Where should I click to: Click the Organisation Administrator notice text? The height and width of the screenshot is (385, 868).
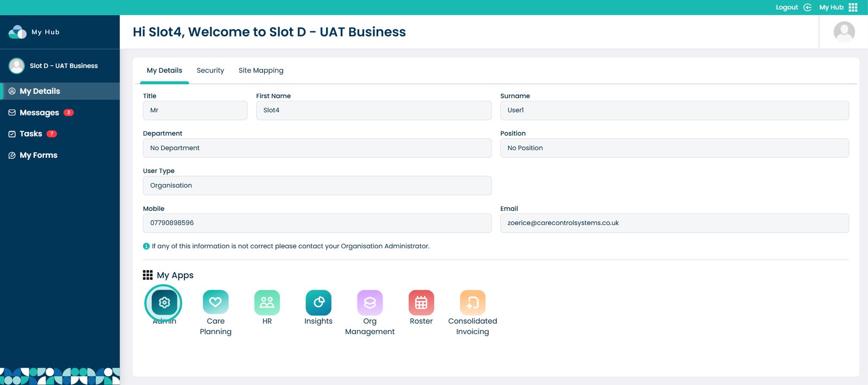(x=291, y=246)
